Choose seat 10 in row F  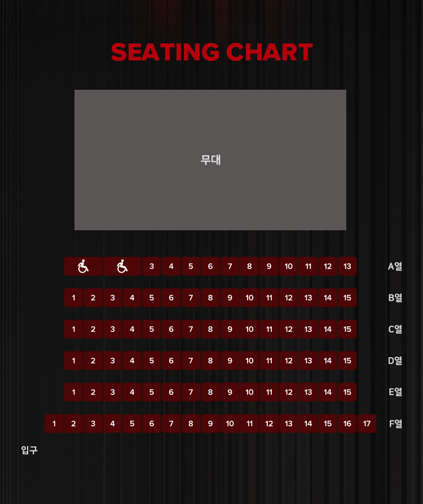point(230,424)
